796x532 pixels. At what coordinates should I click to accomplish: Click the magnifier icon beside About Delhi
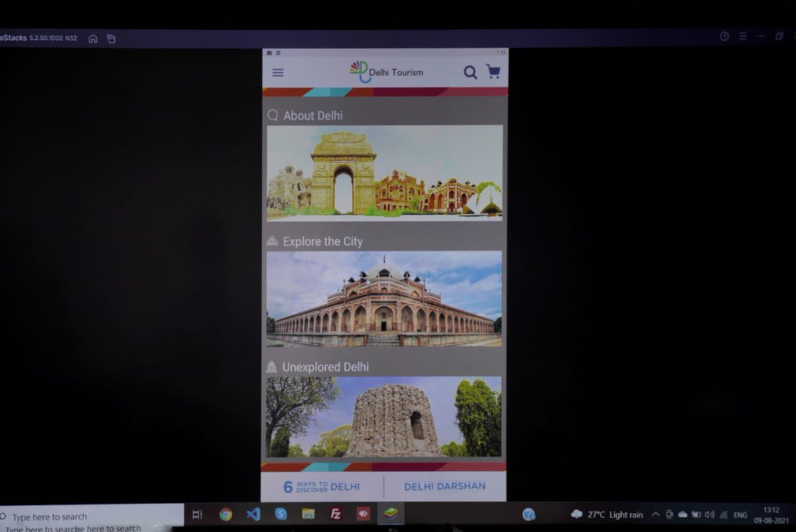(x=271, y=115)
